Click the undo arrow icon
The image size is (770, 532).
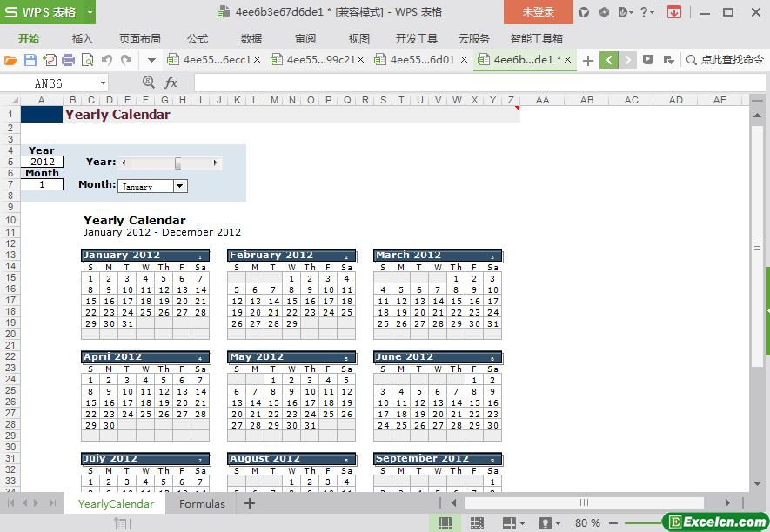106,60
